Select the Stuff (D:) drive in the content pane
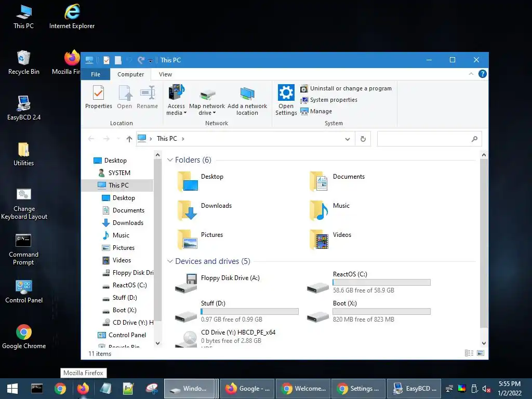Image resolution: width=532 pixels, height=399 pixels. point(237,312)
